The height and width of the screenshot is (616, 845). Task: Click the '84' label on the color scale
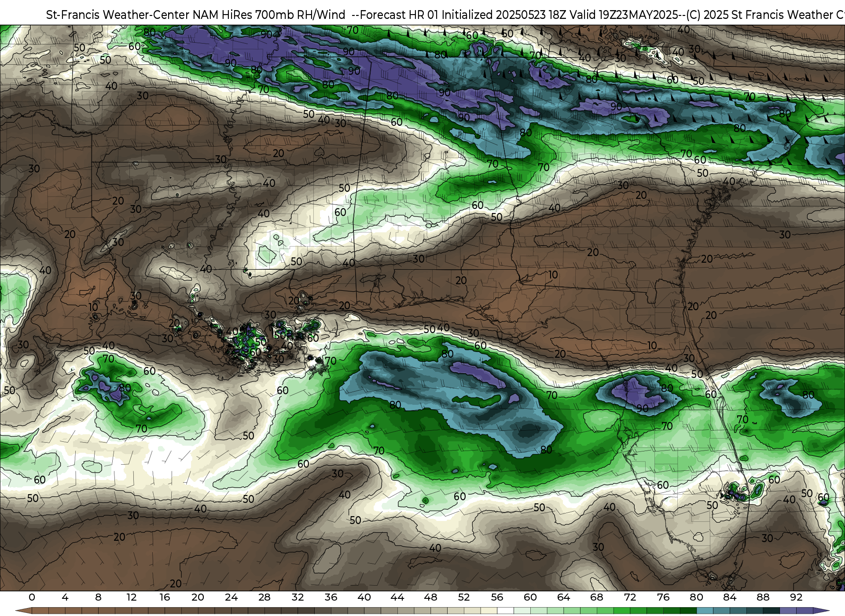coord(730,597)
